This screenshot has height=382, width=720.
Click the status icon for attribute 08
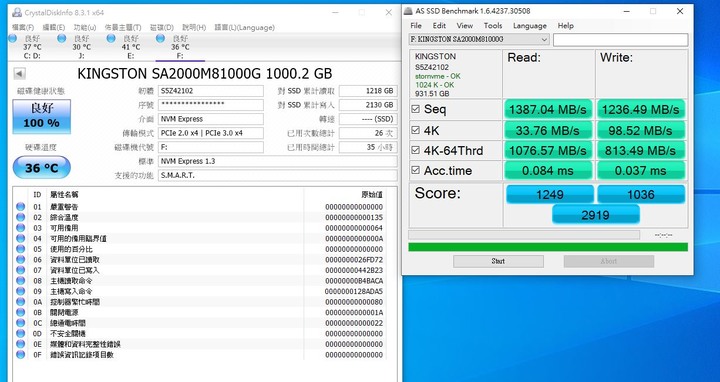coord(21,281)
